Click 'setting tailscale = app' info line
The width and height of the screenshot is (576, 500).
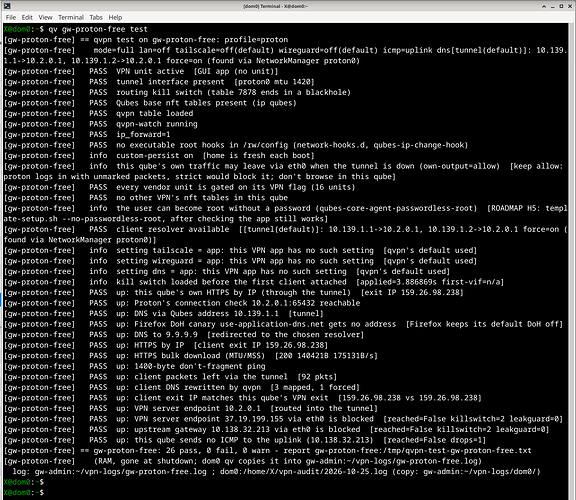click(240, 251)
